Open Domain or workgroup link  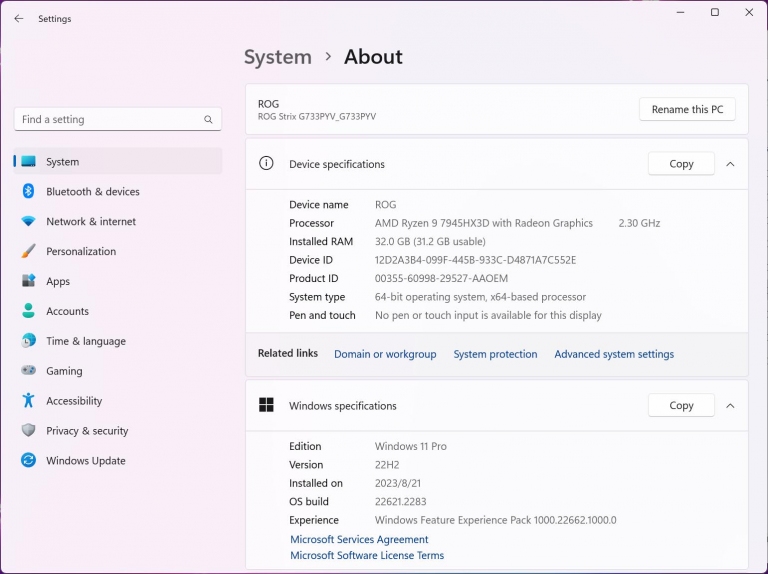[385, 354]
